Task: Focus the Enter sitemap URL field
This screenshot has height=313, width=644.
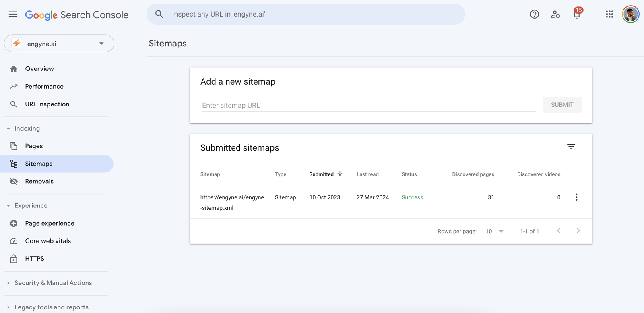Action: 369,105
